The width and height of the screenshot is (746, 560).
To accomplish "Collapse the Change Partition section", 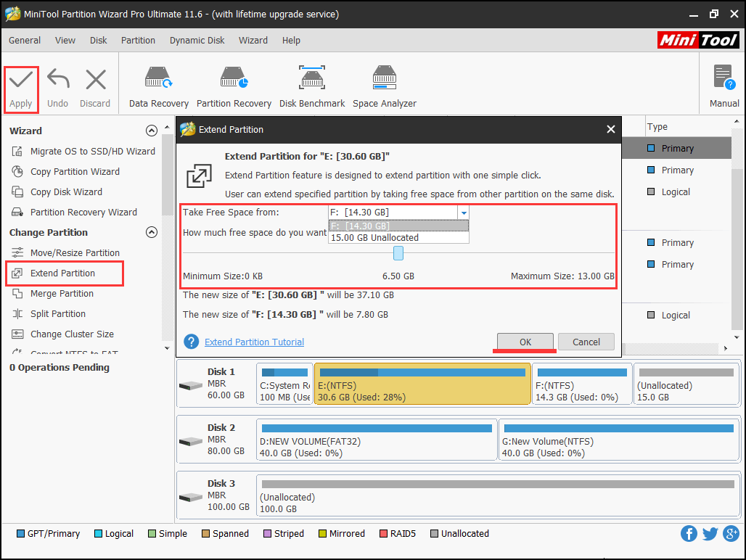I will [151, 232].
